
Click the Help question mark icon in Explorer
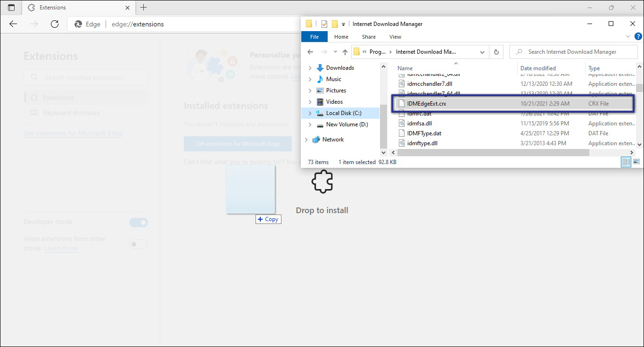639,36
